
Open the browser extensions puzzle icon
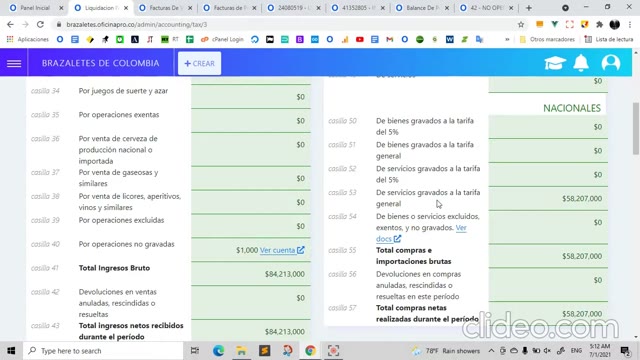point(599,24)
